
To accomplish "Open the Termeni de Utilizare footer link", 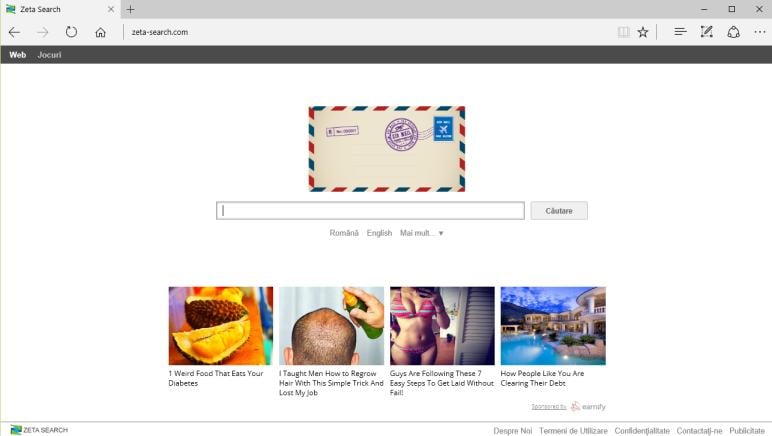I will point(573,431).
